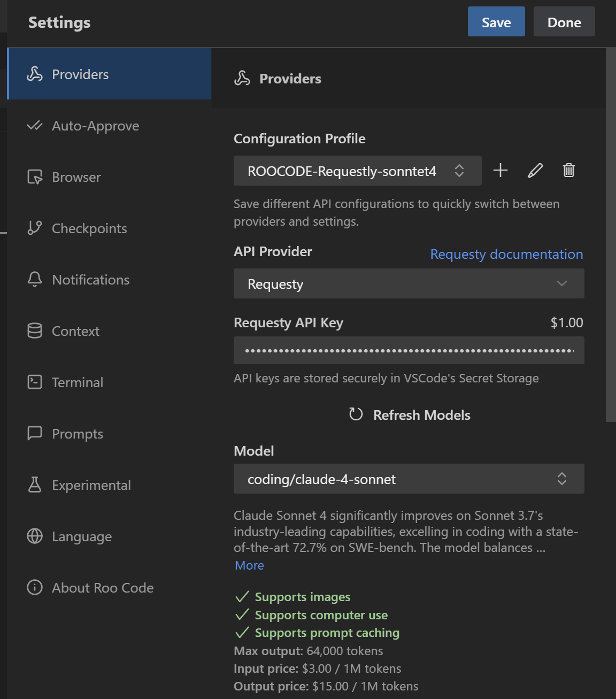Click the Supports images text

[x=303, y=597]
